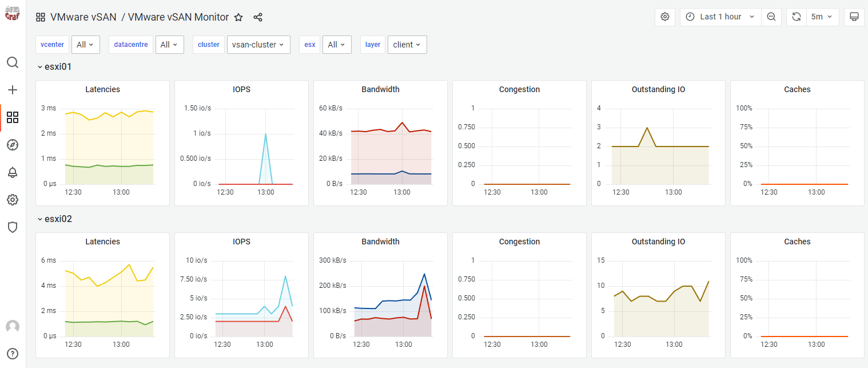Open esxi01 IOPS panel title menu

tap(241, 89)
